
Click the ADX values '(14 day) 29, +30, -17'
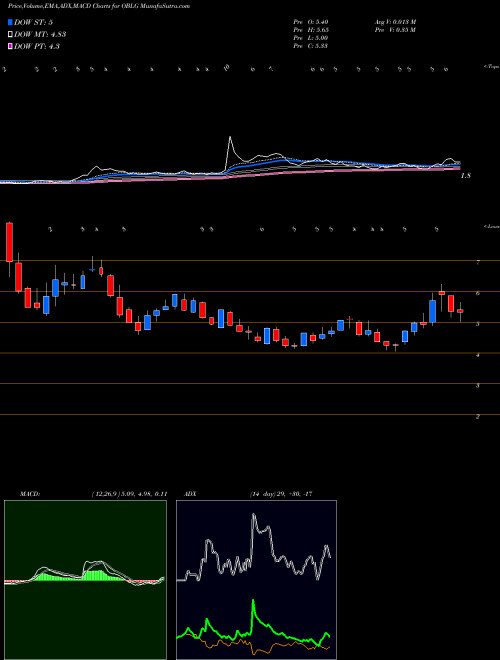click(281, 494)
